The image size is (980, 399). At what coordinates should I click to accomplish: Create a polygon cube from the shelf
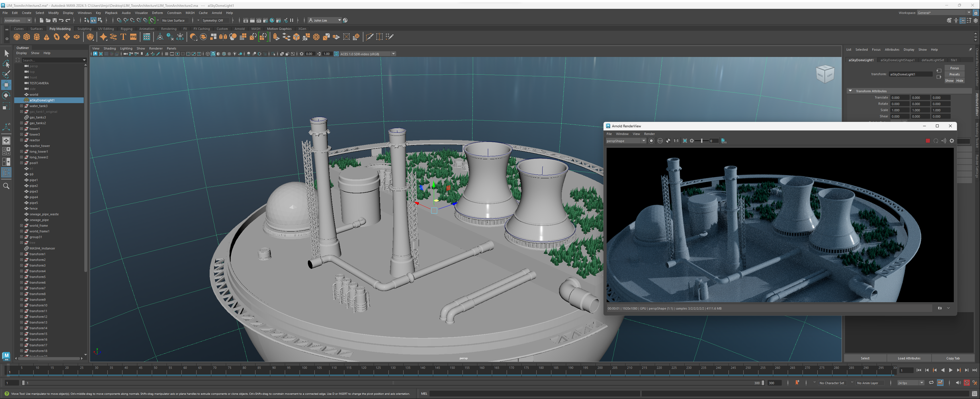pyautogui.click(x=27, y=37)
